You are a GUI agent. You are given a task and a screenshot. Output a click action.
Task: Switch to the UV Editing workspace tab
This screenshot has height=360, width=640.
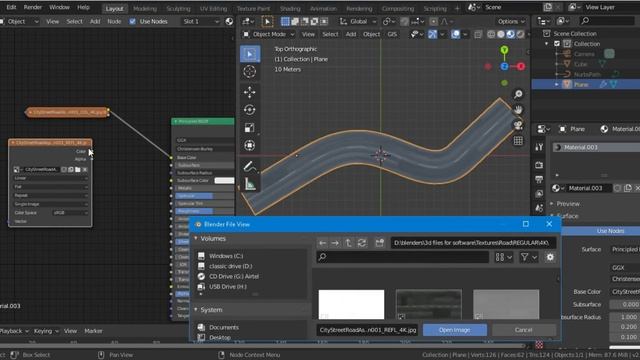click(x=213, y=9)
